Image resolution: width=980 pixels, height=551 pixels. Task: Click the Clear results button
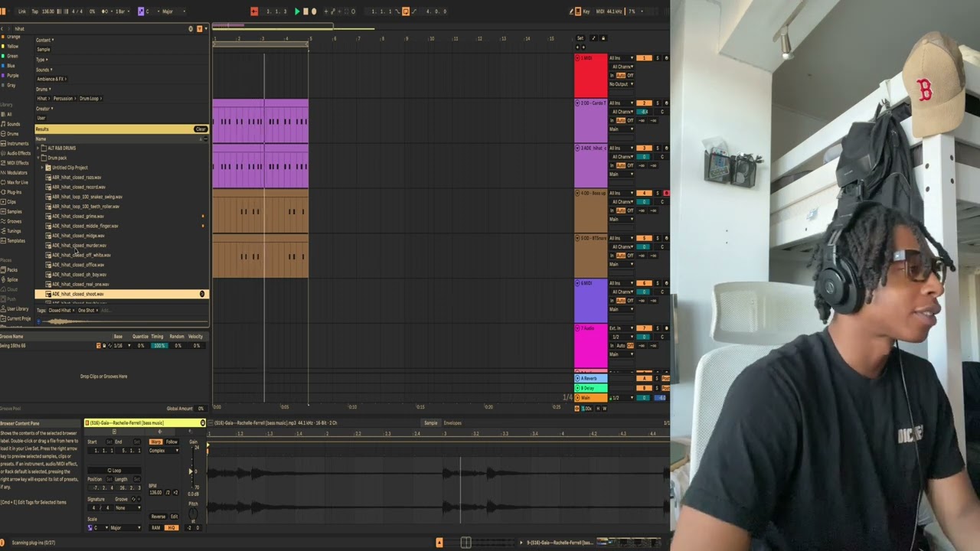[x=201, y=129]
